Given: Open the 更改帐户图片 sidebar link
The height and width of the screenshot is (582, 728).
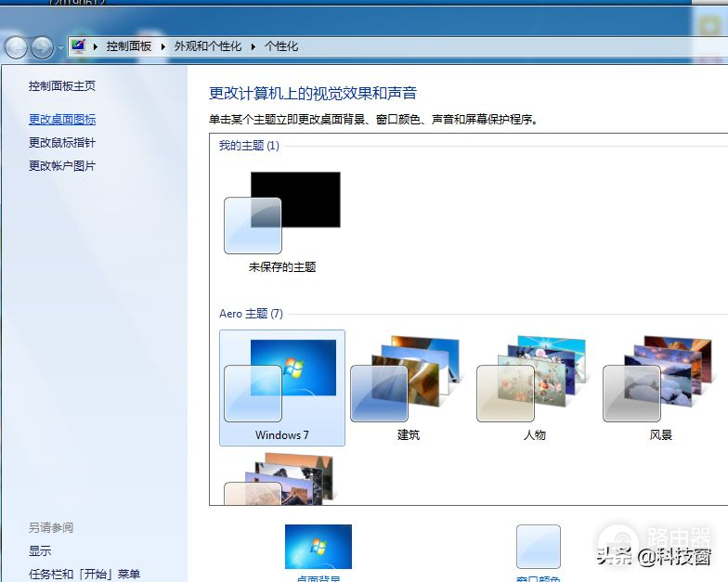Looking at the screenshot, I should [x=62, y=166].
